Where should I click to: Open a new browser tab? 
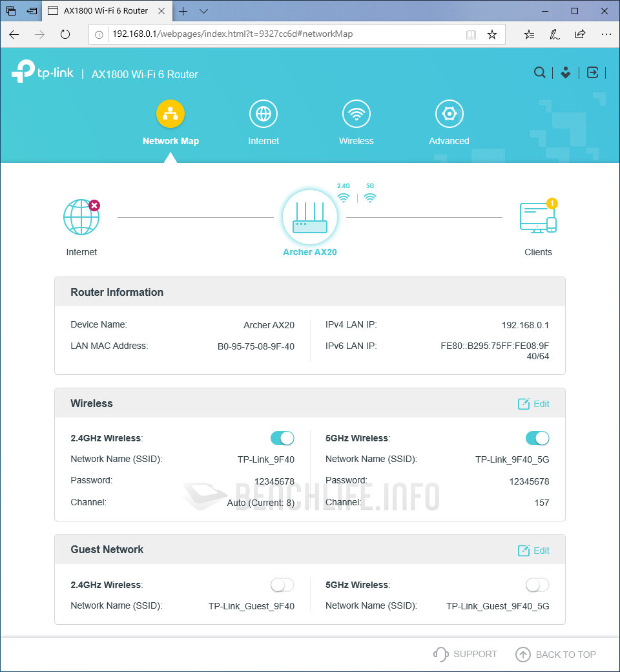tap(183, 11)
